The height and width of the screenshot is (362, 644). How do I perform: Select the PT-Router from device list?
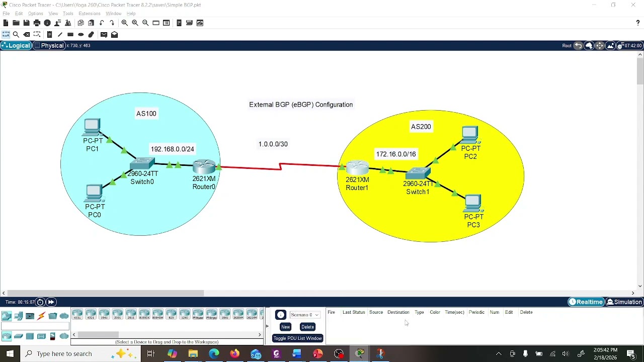point(198,315)
